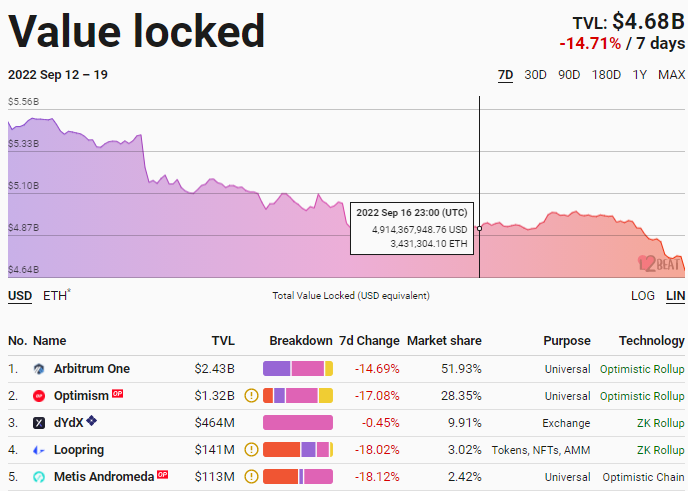Click the Metis Andromeda logo icon

(x=39, y=477)
